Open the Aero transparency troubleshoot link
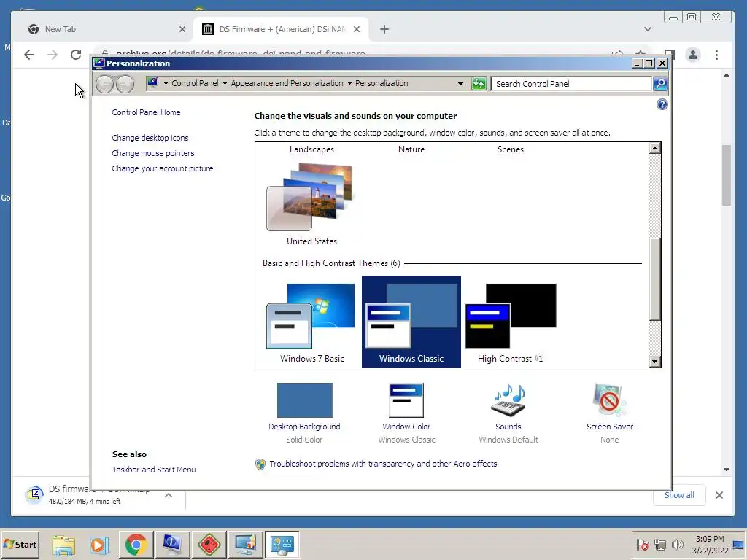The height and width of the screenshot is (560, 747). [383, 464]
